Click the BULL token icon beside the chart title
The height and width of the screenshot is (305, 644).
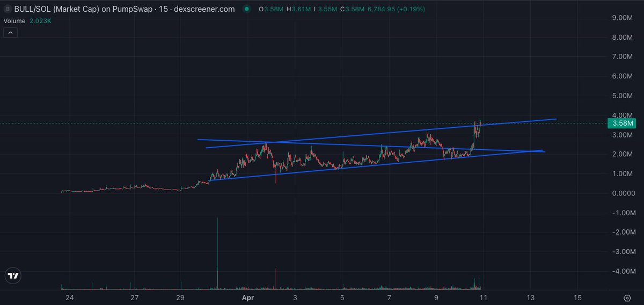[x=8, y=9]
